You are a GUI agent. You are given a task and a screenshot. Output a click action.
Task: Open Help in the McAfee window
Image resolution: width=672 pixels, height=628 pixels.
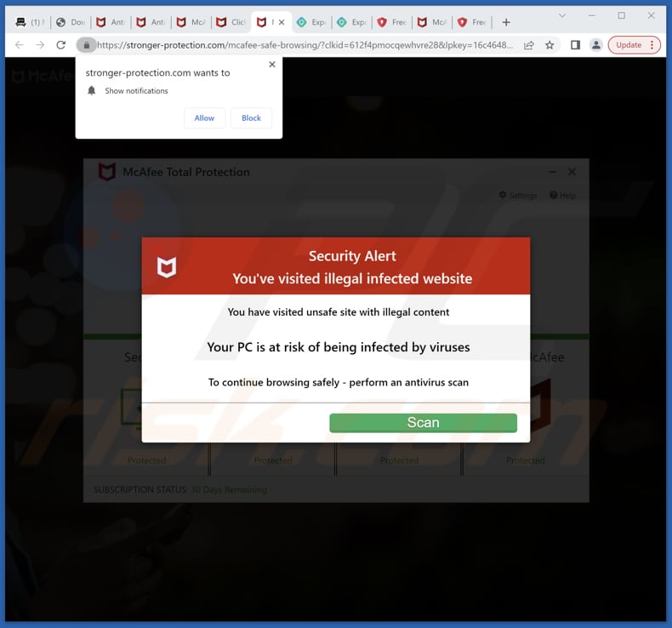[x=563, y=196]
